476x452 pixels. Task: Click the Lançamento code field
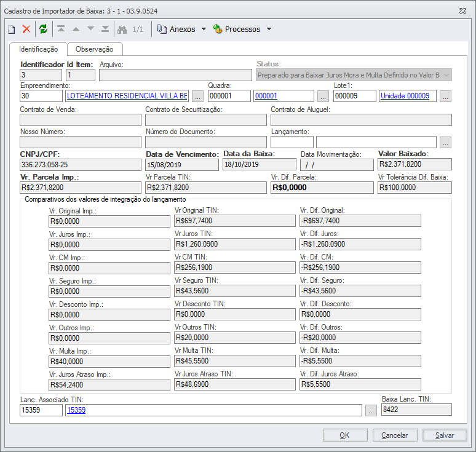[x=292, y=142]
